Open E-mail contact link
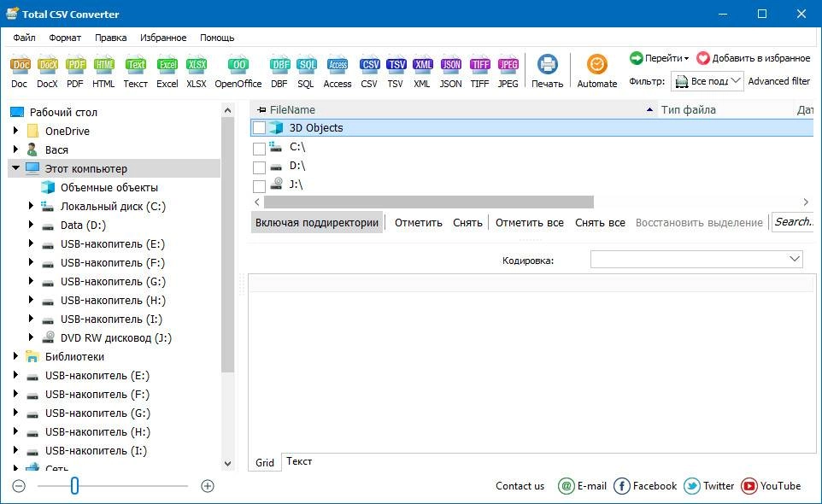 [x=583, y=486]
